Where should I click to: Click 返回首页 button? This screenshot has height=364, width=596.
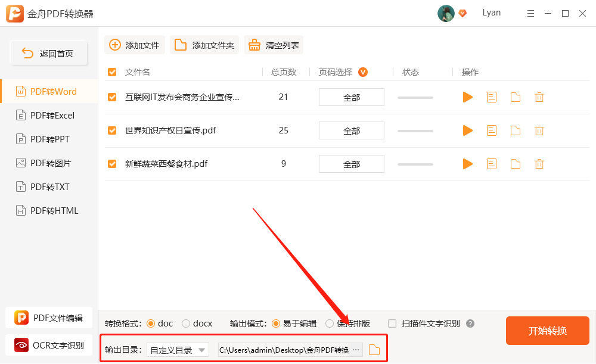(x=49, y=53)
